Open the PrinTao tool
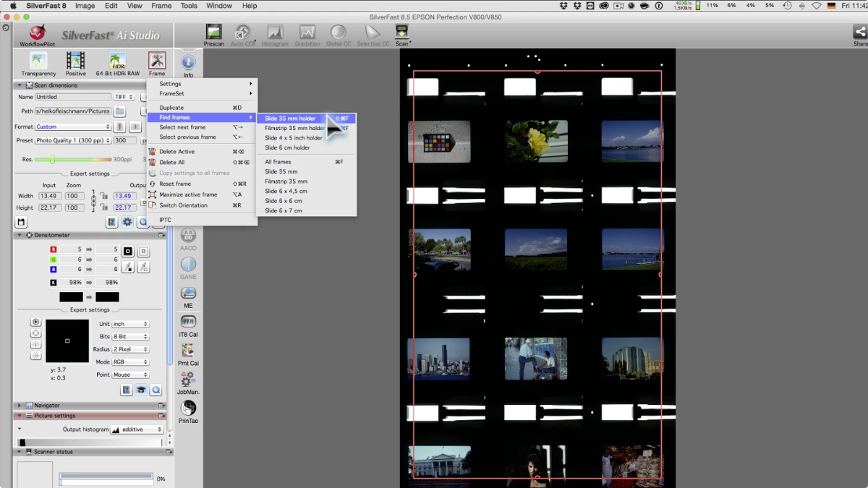The width and height of the screenshot is (868, 488). point(188,408)
